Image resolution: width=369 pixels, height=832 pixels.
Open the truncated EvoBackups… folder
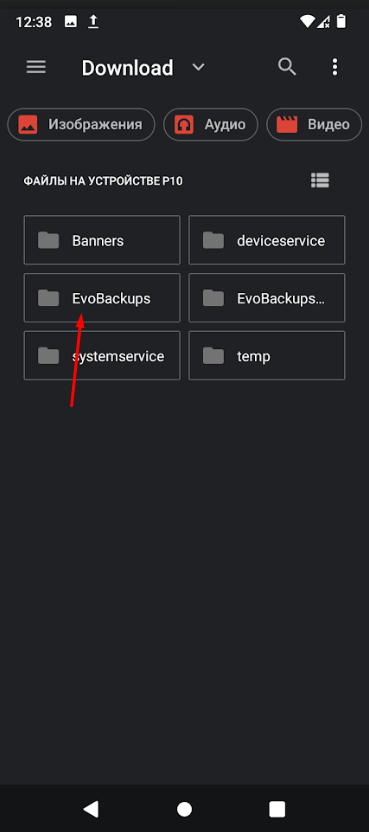coord(267,298)
